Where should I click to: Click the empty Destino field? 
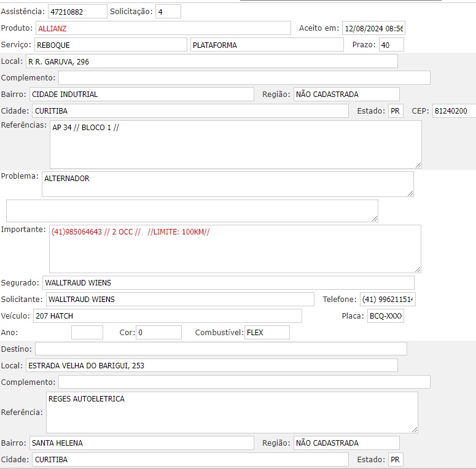[x=221, y=349]
